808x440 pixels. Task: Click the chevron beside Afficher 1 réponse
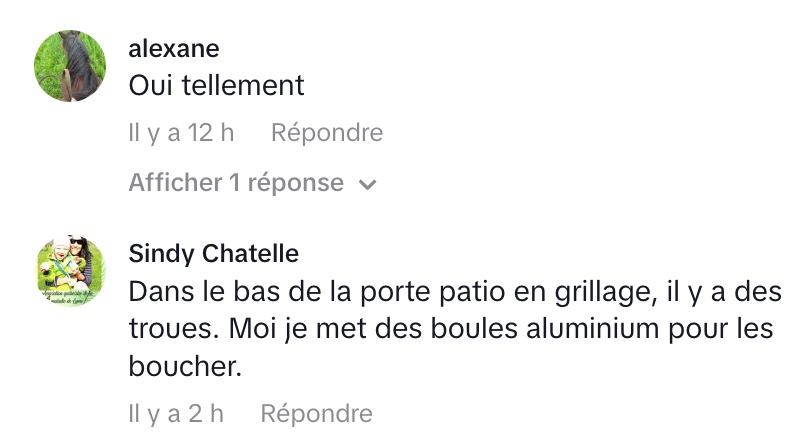click(367, 185)
